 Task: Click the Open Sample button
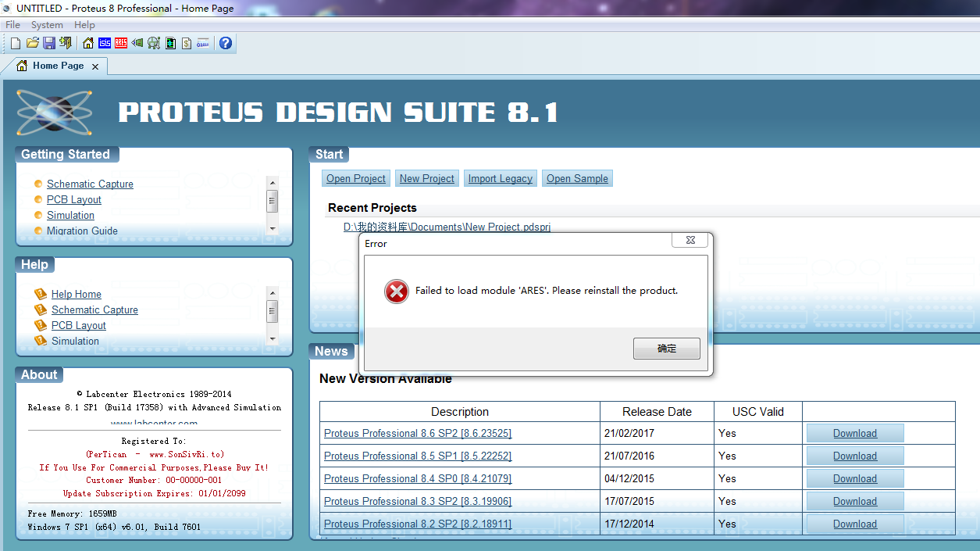point(577,178)
